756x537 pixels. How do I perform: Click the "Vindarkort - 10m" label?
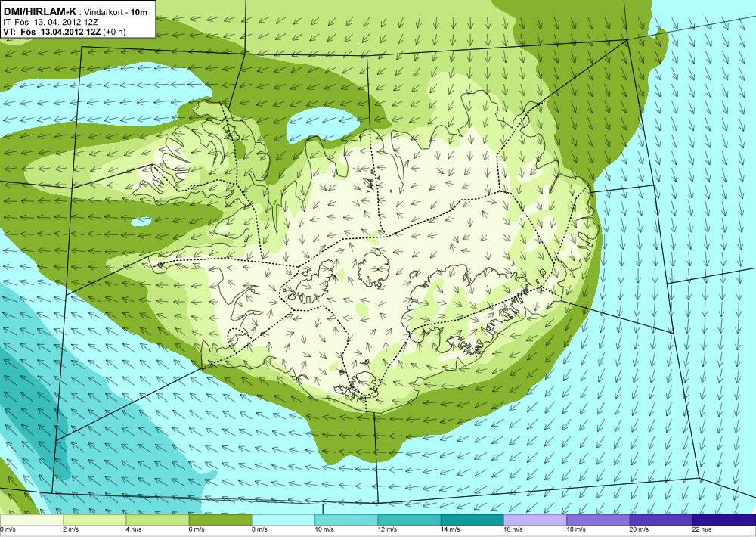click(x=116, y=12)
